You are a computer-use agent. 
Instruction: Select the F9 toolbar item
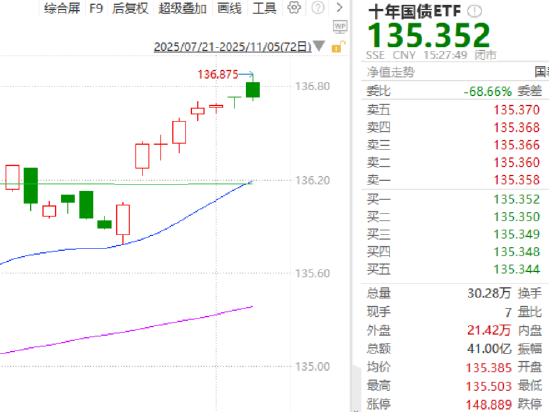(96, 8)
